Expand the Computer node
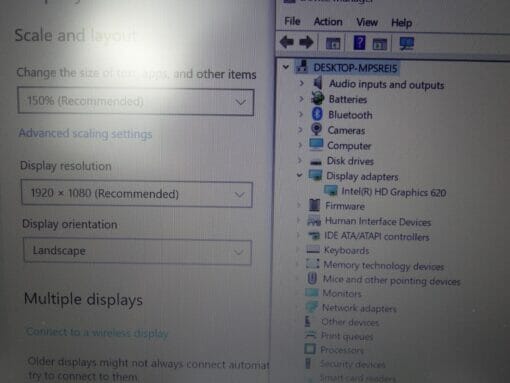 coord(300,145)
